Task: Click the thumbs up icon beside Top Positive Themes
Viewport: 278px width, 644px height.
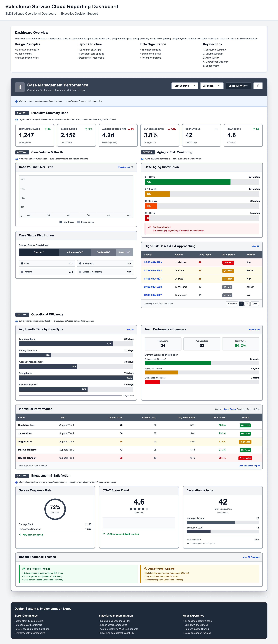Action: pos(24,569)
